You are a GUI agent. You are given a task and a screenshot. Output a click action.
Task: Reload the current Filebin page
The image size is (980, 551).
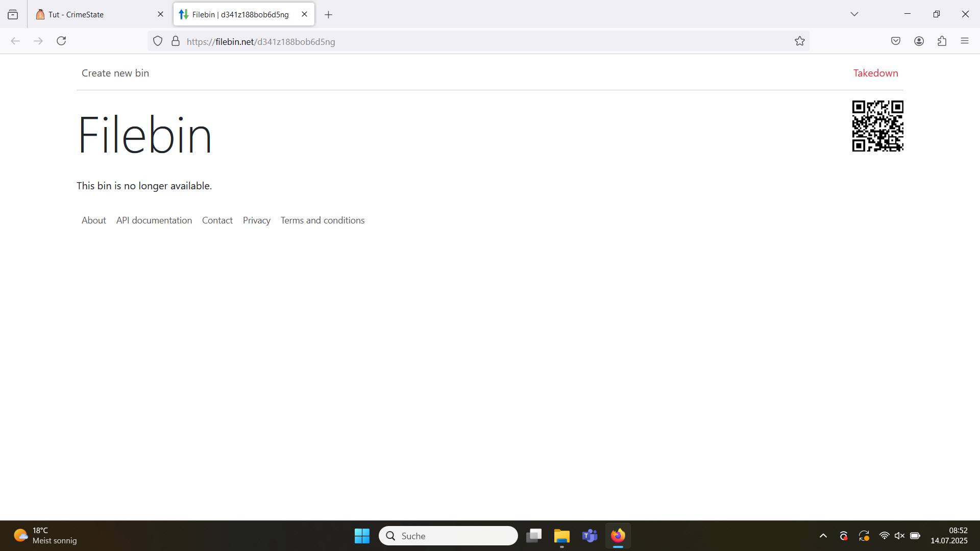coord(61,41)
